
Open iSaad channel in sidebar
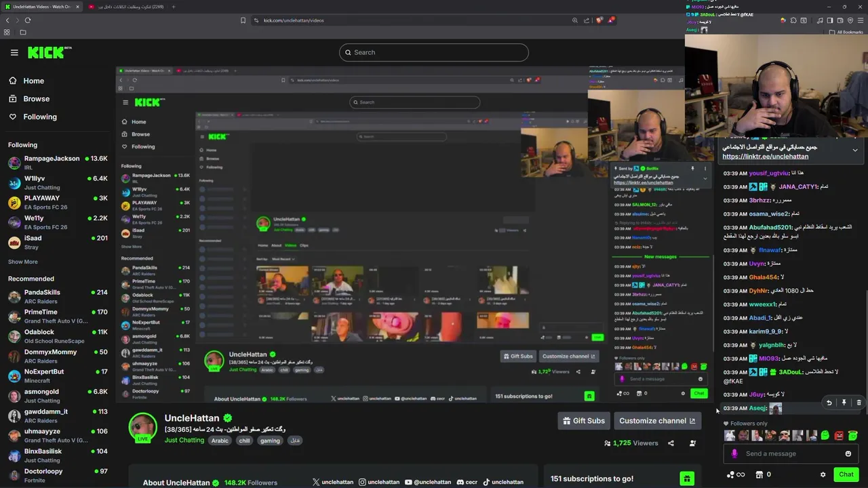(x=58, y=242)
